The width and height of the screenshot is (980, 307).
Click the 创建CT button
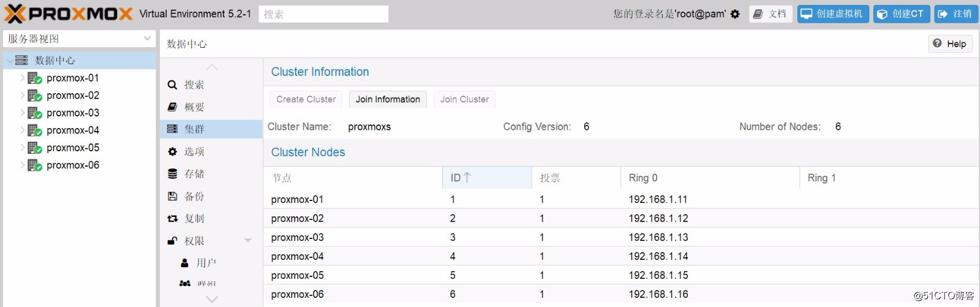click(x=902, y=14)
